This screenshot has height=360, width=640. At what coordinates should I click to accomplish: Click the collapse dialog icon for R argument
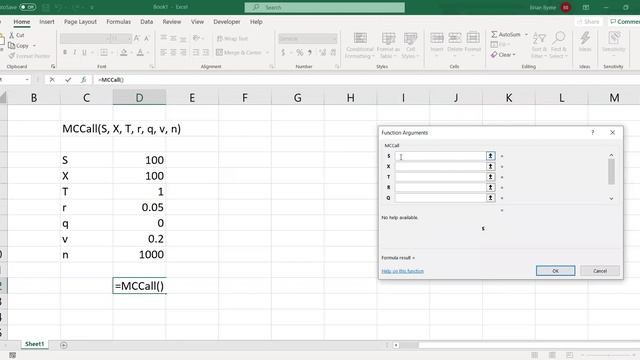pyautogui.click(x=490, y=187)
